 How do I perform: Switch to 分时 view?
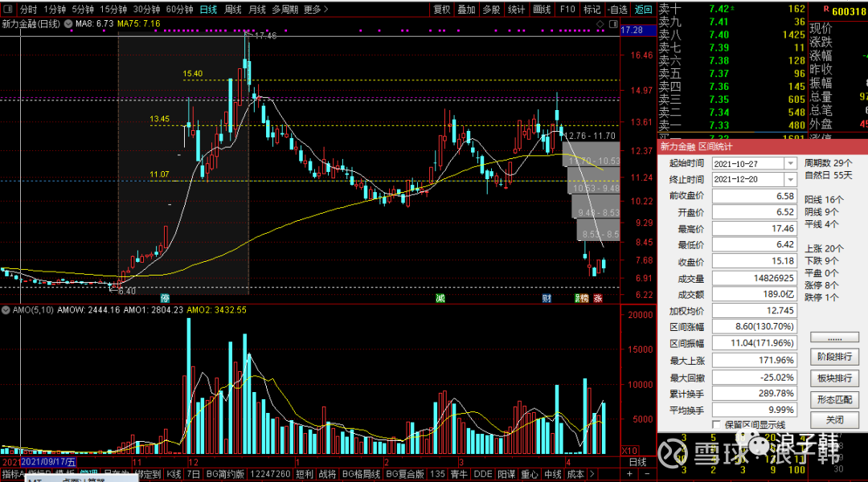[28, 10]
